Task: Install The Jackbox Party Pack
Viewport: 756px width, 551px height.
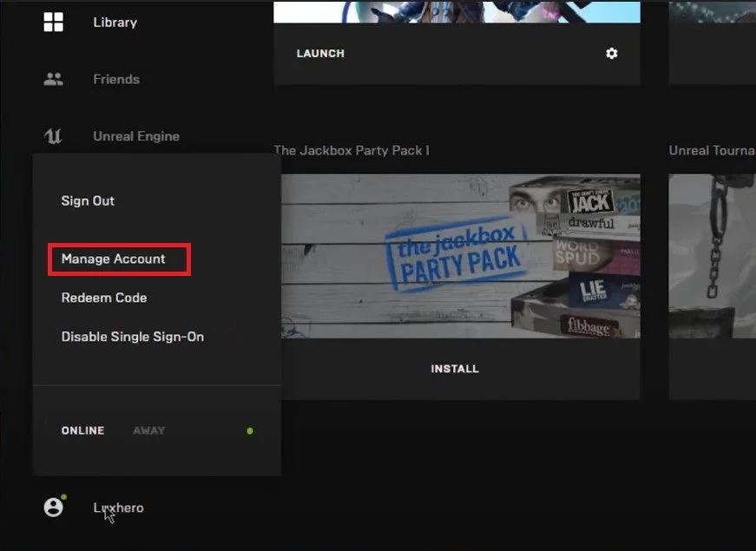Action: (455, 369)
